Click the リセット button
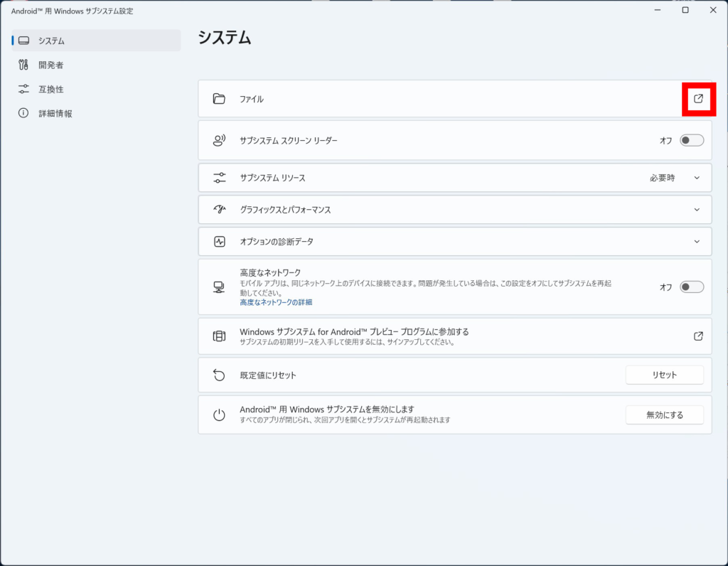The height and width of the screenshot is (566, 728). (665, 375)
